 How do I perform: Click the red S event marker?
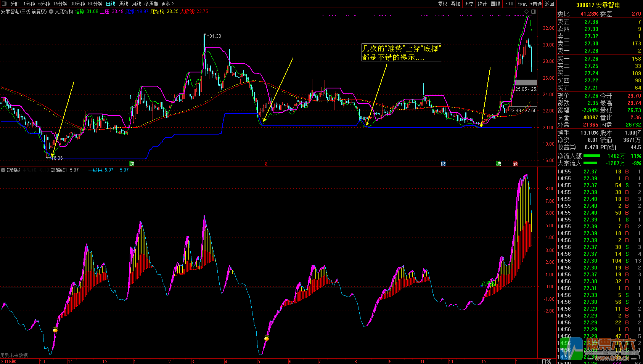tap(266, 164)
